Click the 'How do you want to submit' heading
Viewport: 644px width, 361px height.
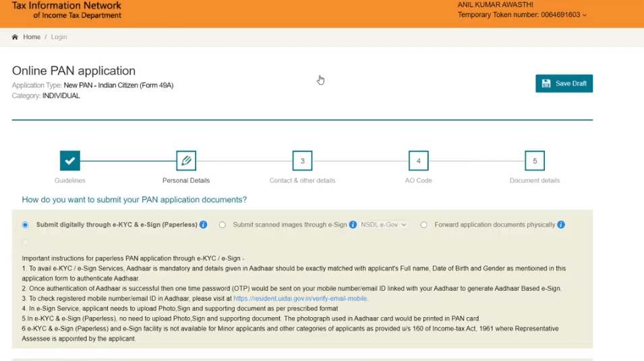point(134,200)
